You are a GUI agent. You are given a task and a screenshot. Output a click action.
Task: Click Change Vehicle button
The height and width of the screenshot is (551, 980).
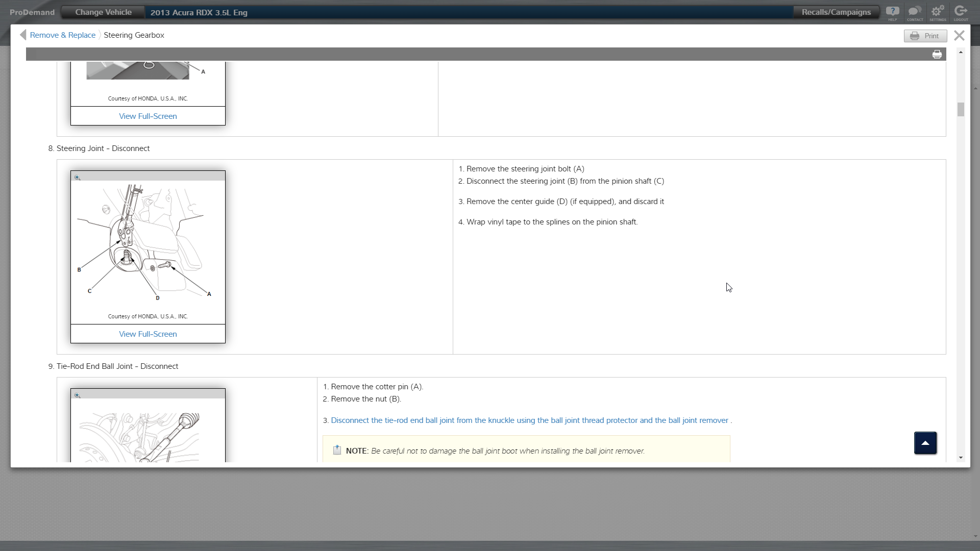103,12
